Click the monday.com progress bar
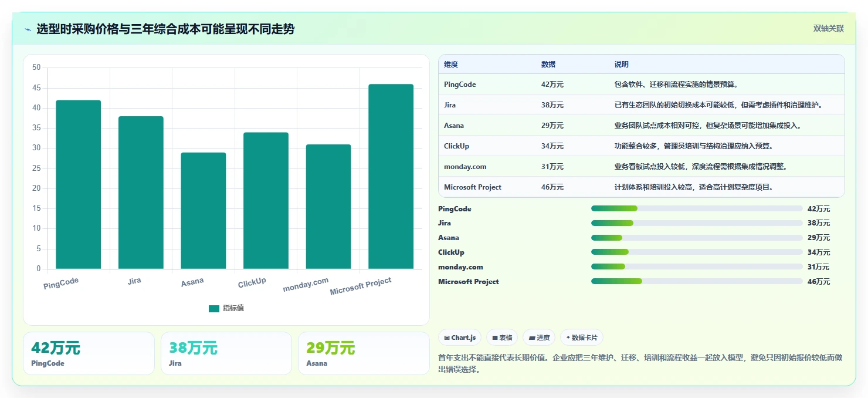The width and height of the screenshot is (868, 398). (697, 267)
